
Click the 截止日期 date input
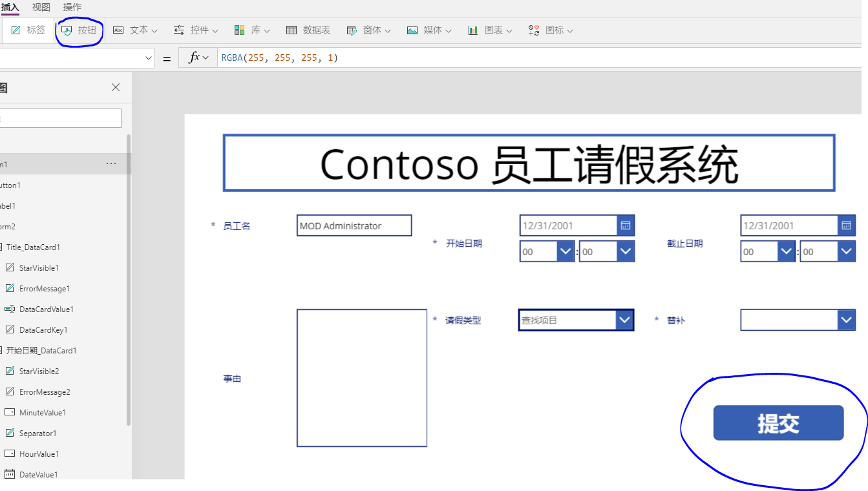click(789, 225)
